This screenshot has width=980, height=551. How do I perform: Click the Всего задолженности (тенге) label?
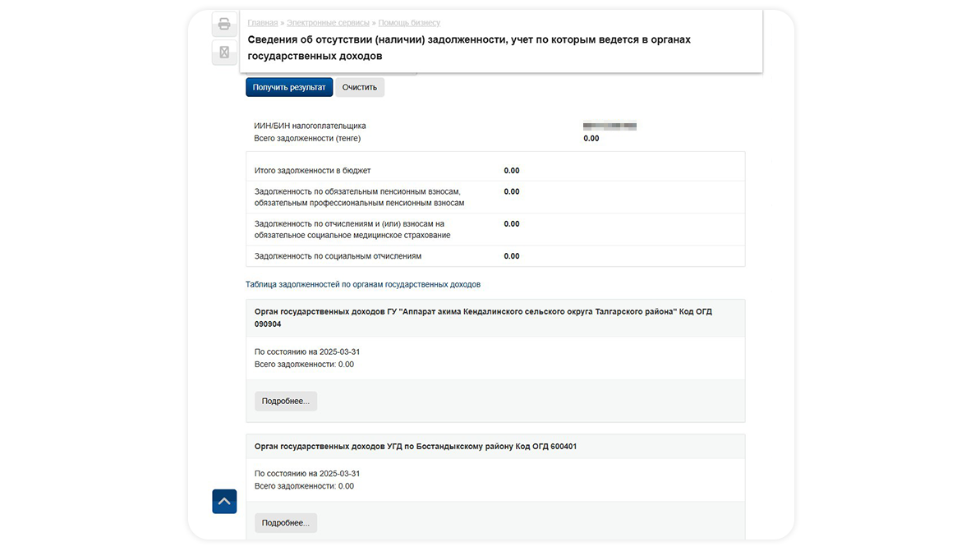pos(307,139)
